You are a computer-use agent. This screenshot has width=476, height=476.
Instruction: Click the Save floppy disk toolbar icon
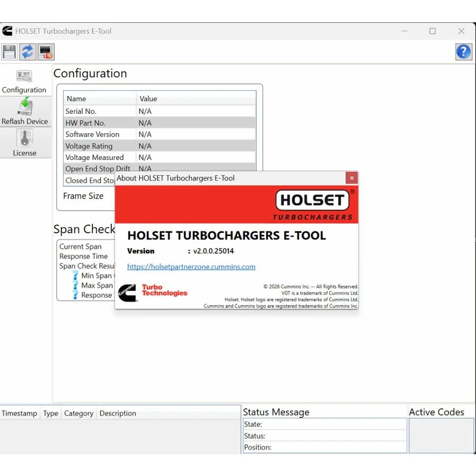coord(10,52)
